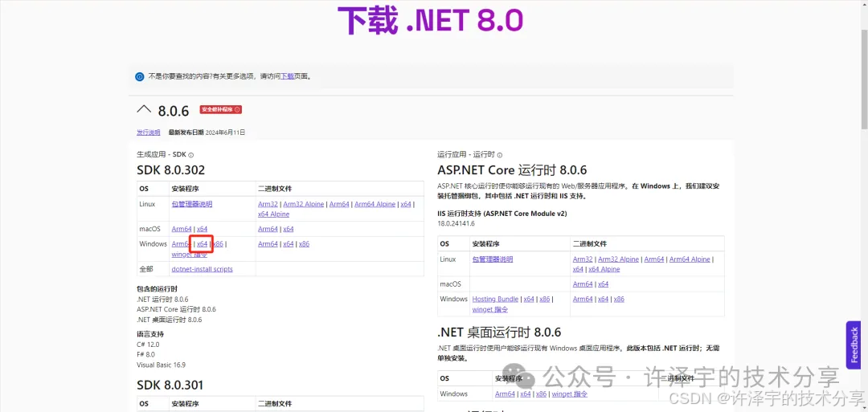Click the info icon beside 生成应用 - SDK
The image size is (868, 412).
191,155
